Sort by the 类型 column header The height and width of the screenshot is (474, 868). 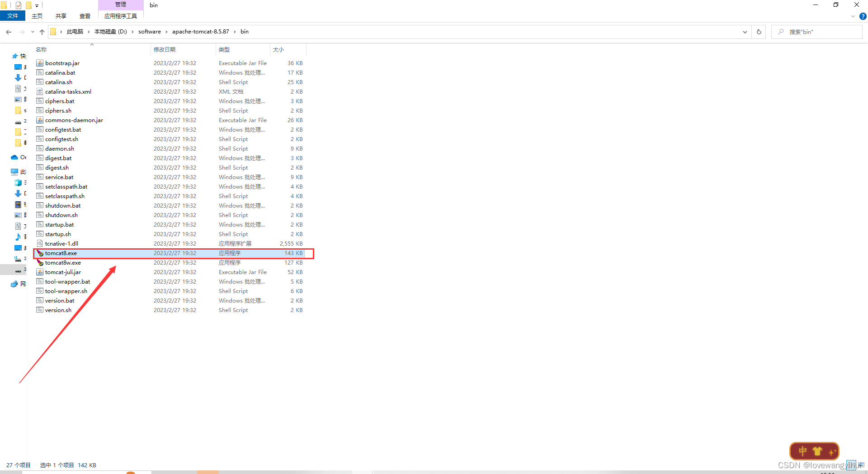point(243,49)
